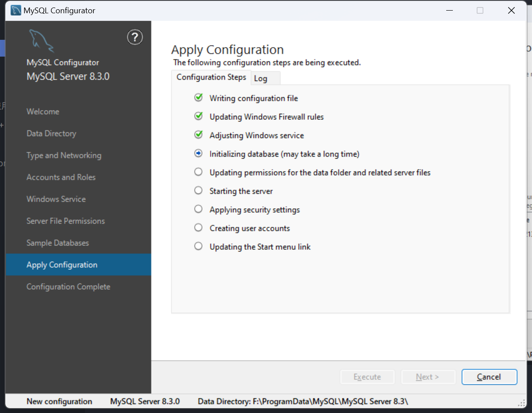Click Data Directory path in status bar
The height and width of the screenshot is (413, 532).
click(303, 402)
